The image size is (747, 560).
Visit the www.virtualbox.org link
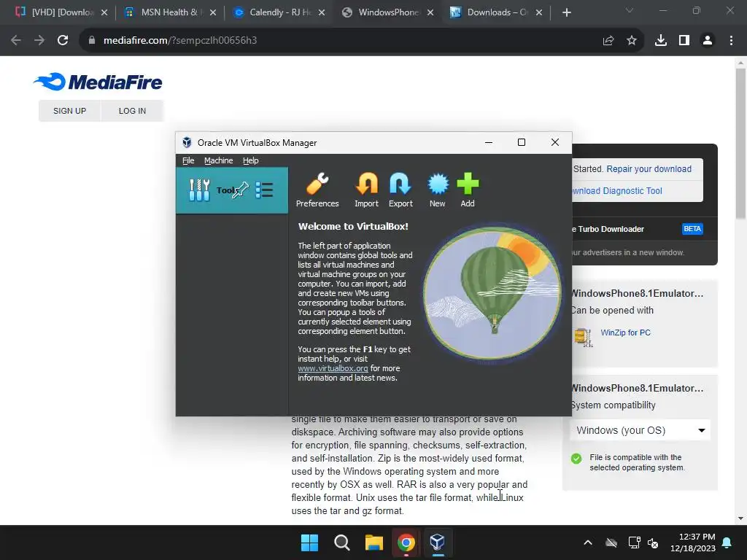coord(333,368)
